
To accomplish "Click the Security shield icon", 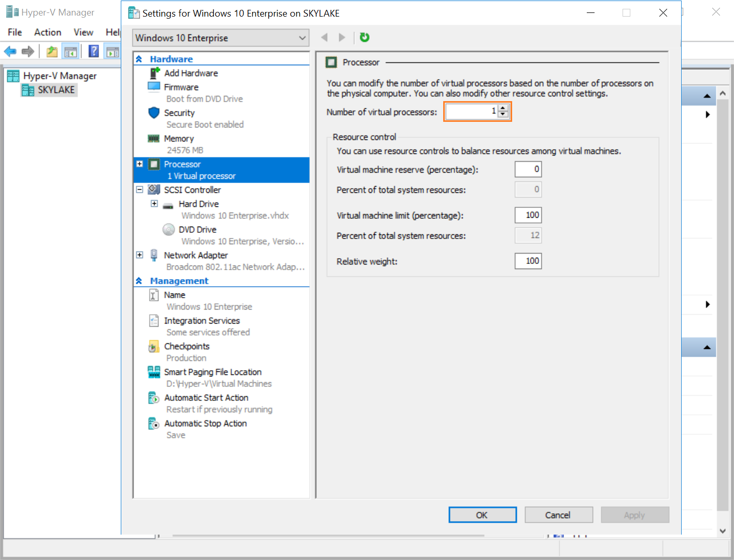I will click(x=154, y=113).
